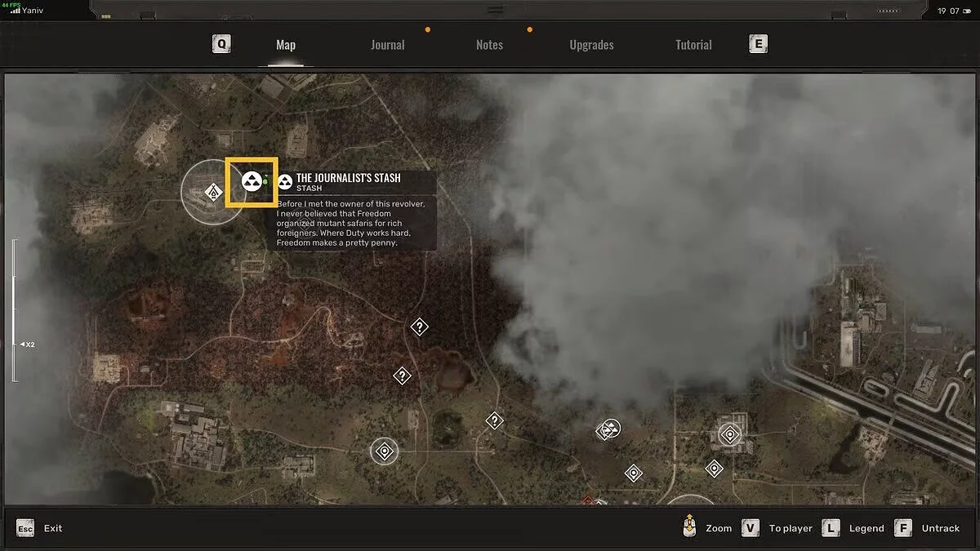Click the campfire marker in the white circle

[x=213, y=193]
